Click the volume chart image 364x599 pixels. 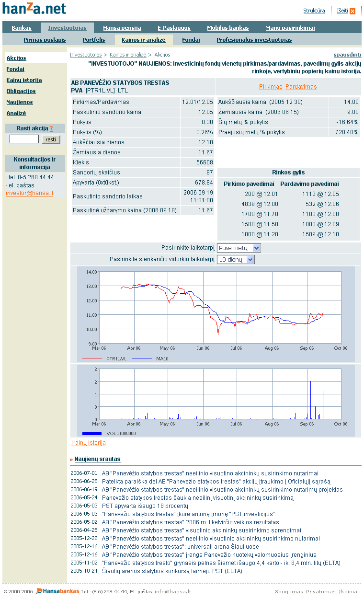tap(216, 401)
